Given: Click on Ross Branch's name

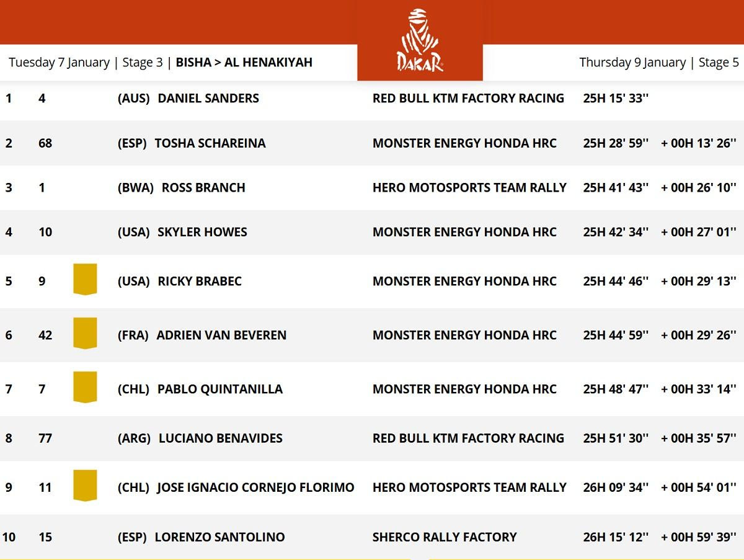Looking at the screenshot, I should (203, 187).
